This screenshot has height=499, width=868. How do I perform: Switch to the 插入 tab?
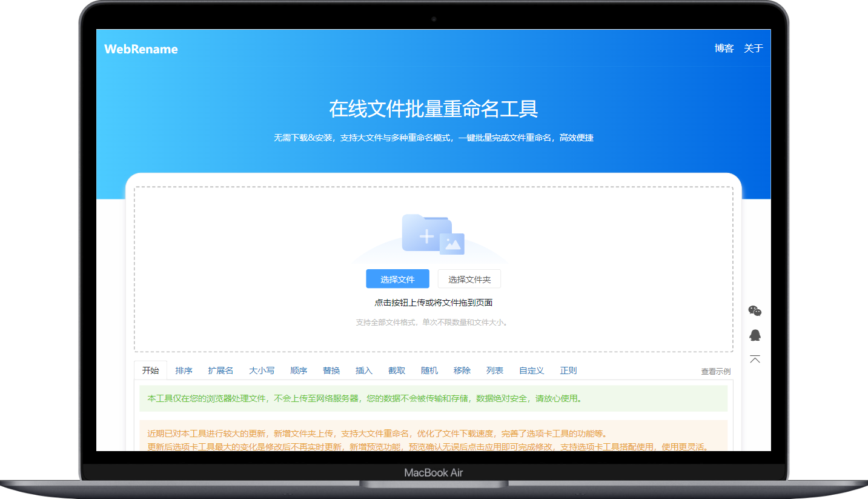click(x=364, y=370)
